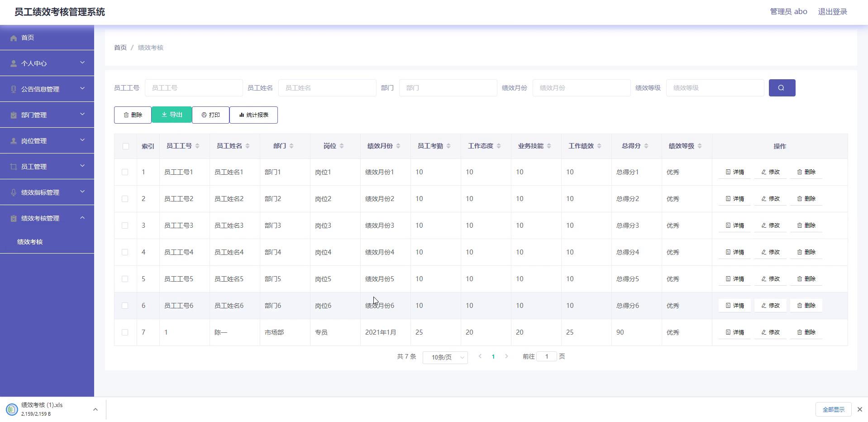The width and height of the screenshot is (868, 422).
Task: Open the 绩效考核 submenu item
Action: tap(30, 242)
